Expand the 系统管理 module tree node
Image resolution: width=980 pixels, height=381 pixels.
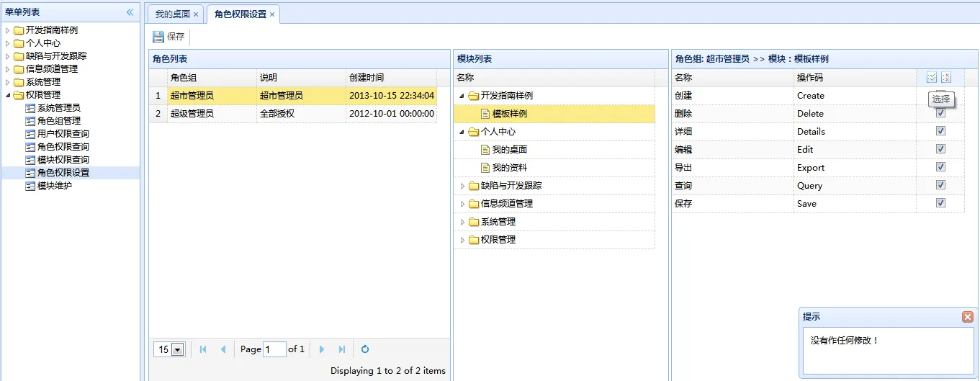pyautogui.click(x=463, y=222)
